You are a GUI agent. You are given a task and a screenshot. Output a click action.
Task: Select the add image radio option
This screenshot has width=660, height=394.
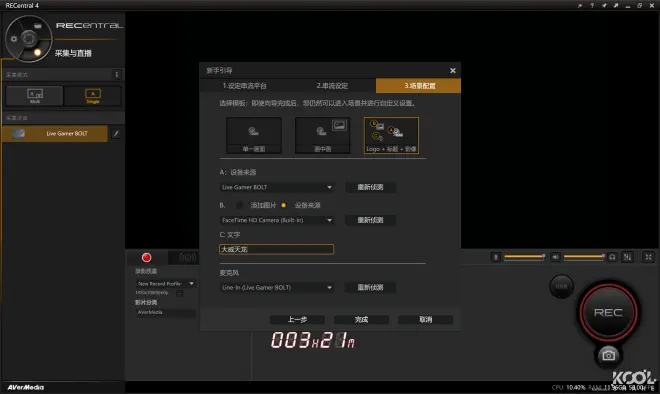pyautogui.click(x=240, y=205)
